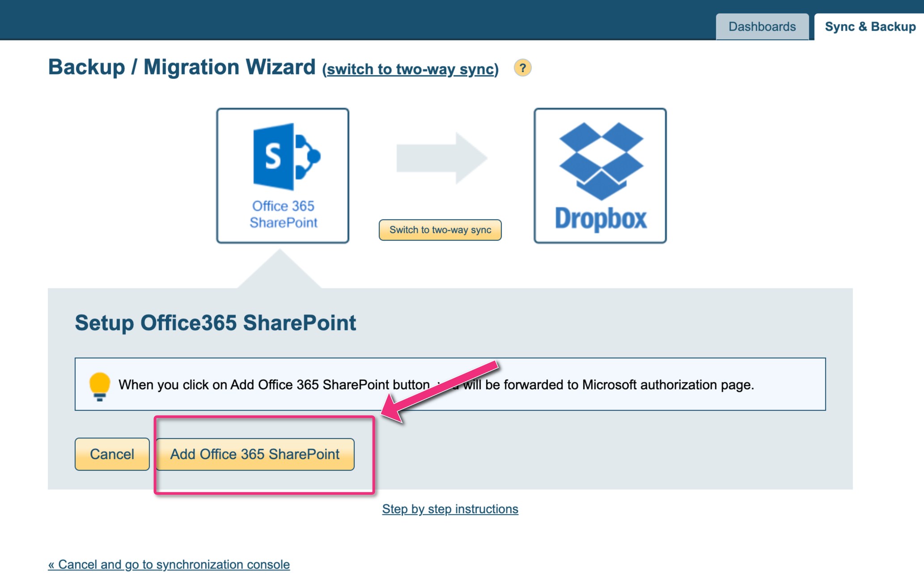Viewport: 924px width, 588px height.
Task: Select the Dropbox destination tile
Action: pyautogui.click(x=600, y=175)
